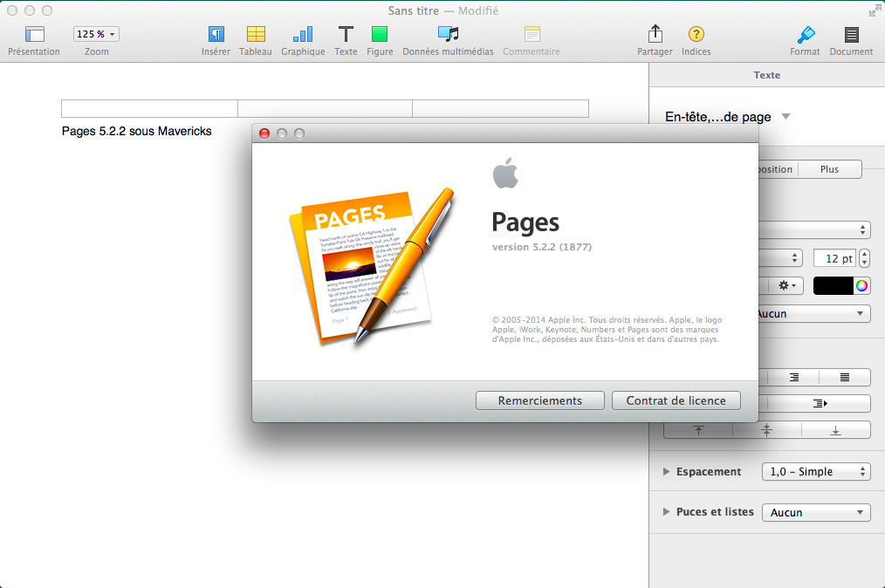885x588 pixels.
Task: Select the Texte tab of the inspector
Action: click(766, 75)
